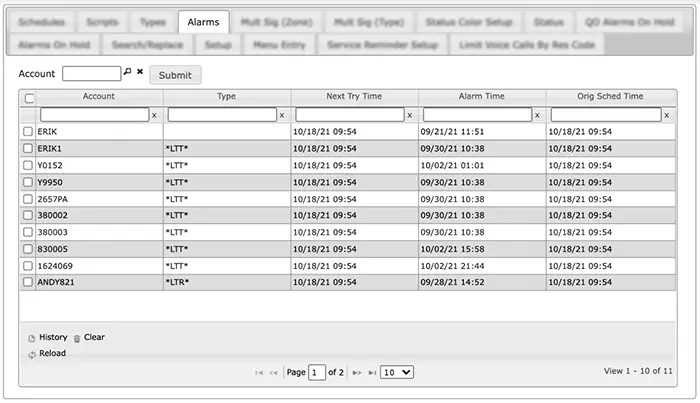Viewport: 700px width, 403px height.
Task: Check the ERIK row checkbox
Action: click(x=28, y=131)
